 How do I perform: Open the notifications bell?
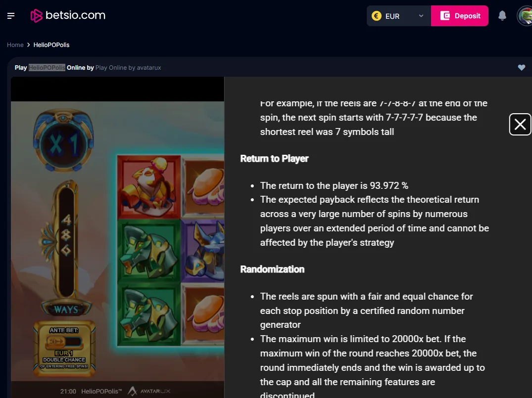point(502,16)
